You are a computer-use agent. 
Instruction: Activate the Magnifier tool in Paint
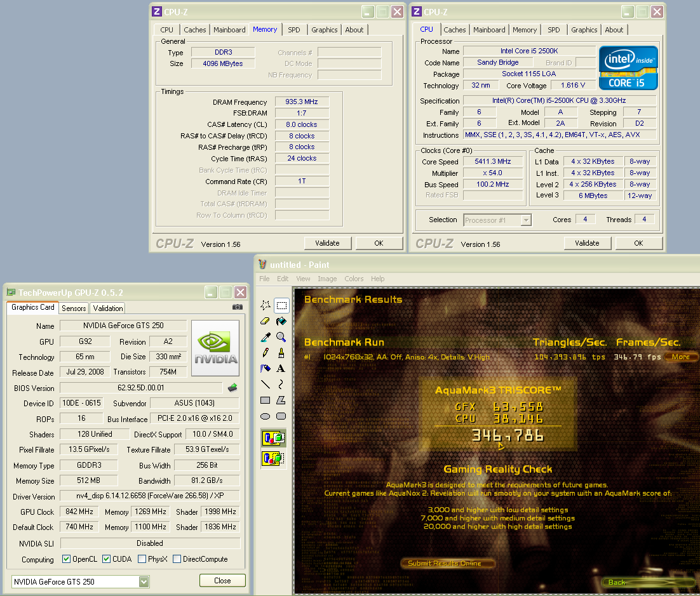pyautogui.click(x=281, y=337)
